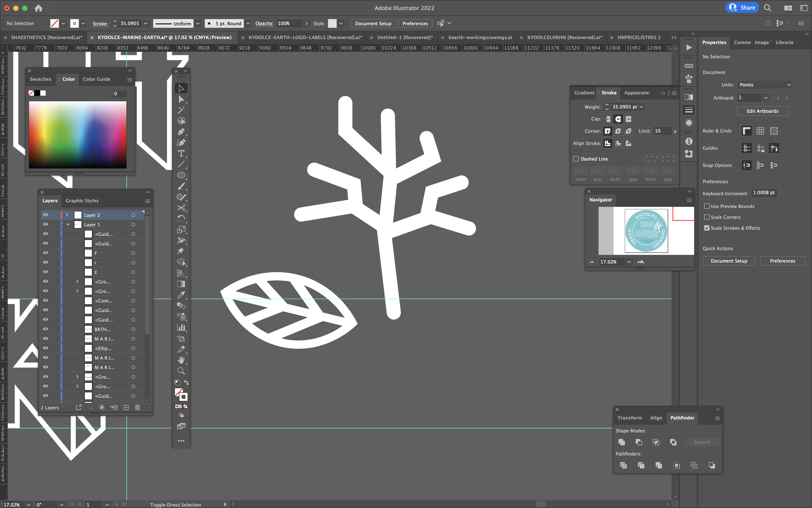Switch to the Color Guide tab

click(96, 79)
